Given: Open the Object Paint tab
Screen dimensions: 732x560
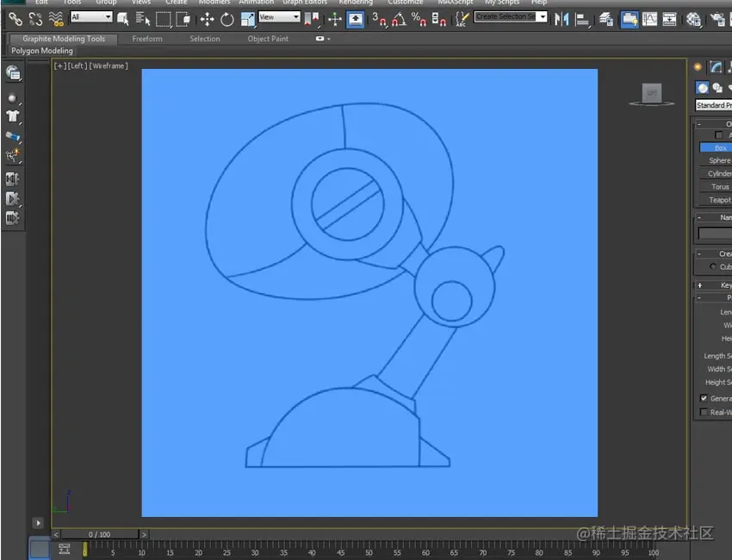Looking at the screenshot, I should click(x=268, y=39).
